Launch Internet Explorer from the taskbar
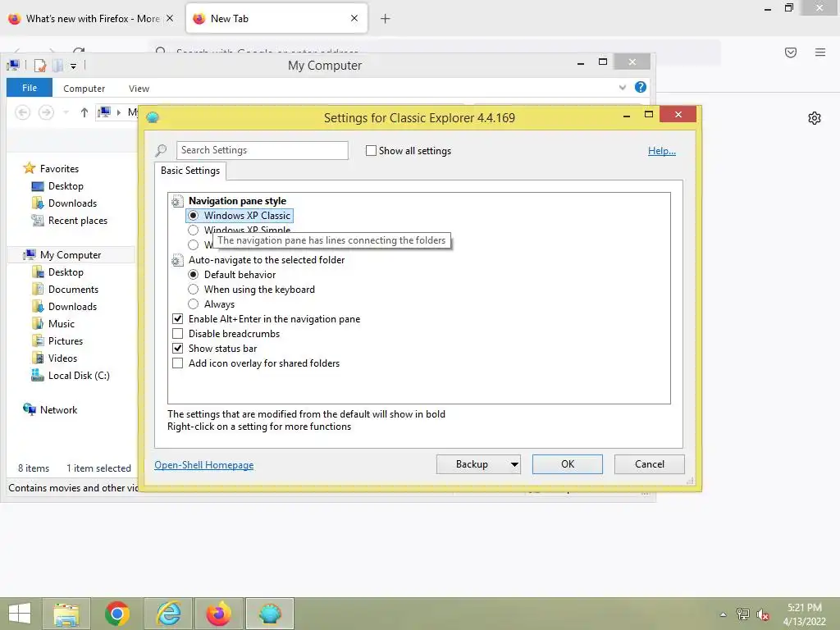This screenshot has width=840, height=630. coord(168,614)
